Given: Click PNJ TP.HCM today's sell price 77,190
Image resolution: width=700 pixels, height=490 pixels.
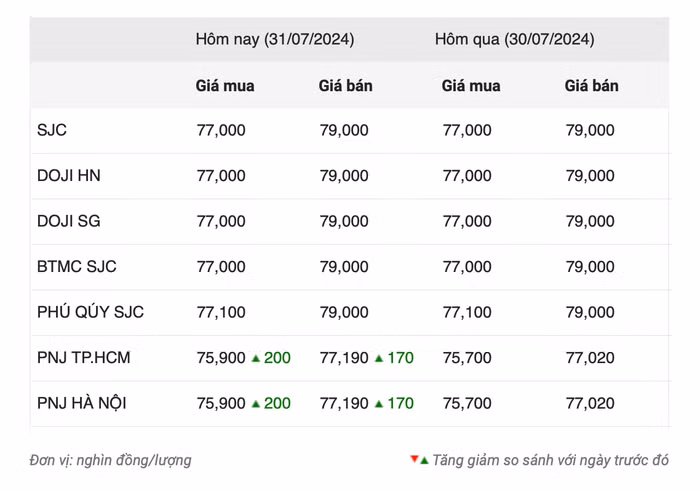Looking at the screenshot, I should tap(344, 358).
